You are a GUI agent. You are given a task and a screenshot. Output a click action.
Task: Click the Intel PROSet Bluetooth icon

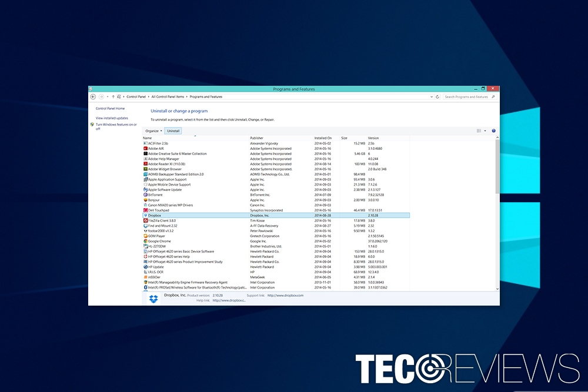tap(145, 287)
